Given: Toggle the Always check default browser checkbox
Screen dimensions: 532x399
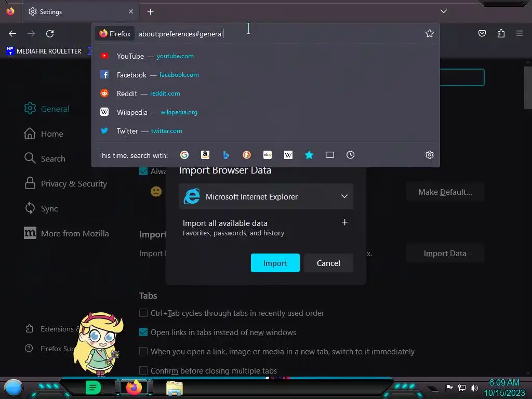Looking at the screenshot, I should click(143, 171).
